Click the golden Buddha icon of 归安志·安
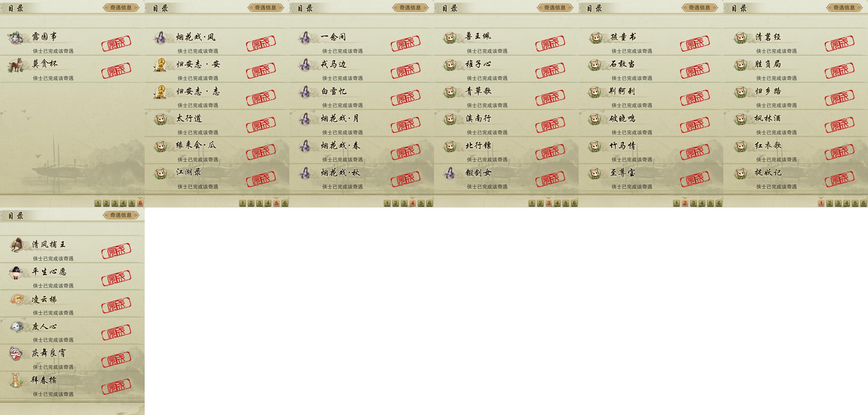This screenshot has height=415, width=868. pyautogui.click(x=160, y=65)
